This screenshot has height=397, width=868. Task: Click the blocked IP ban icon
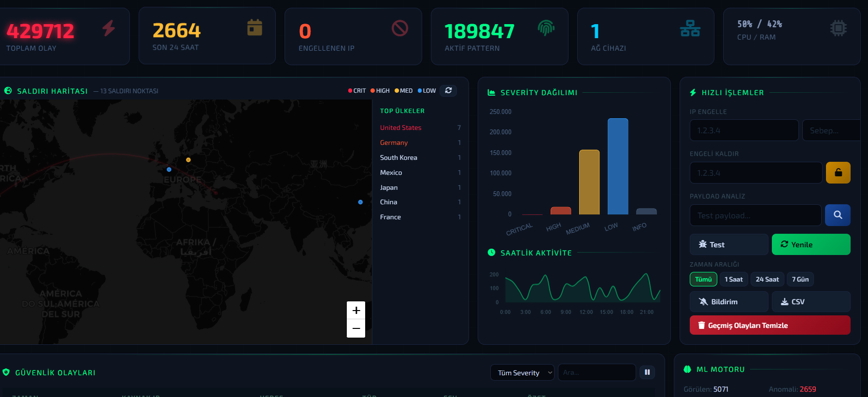point(400,28)
